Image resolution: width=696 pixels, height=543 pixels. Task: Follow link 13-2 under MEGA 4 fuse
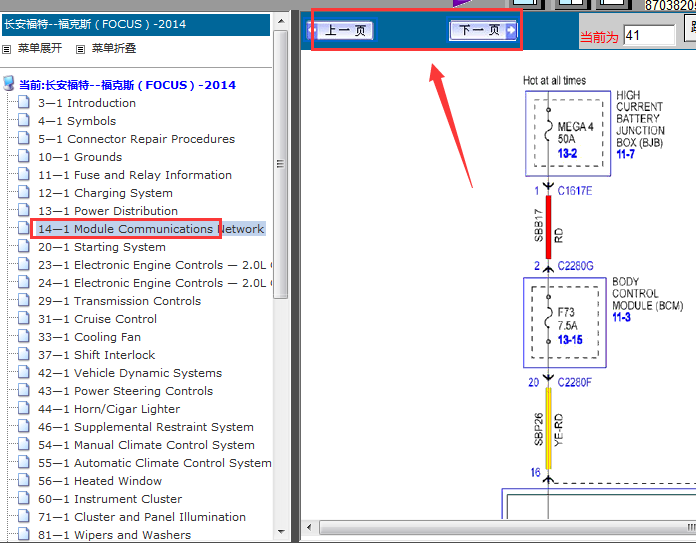pyautogui.click(x=567, y=154)
